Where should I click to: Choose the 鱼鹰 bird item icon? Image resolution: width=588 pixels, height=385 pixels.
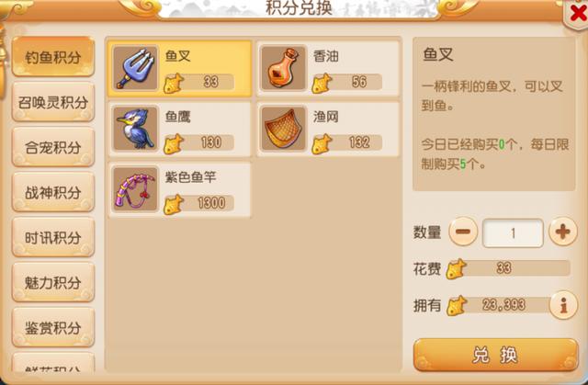[x=135, y=129]
